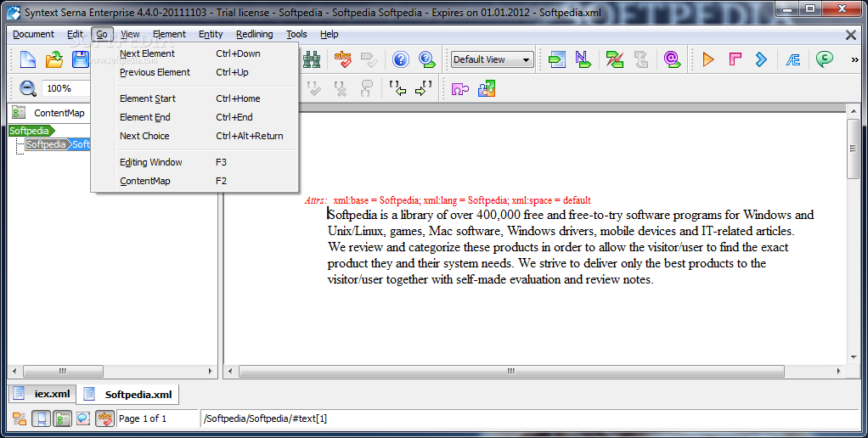Click the red lightning element icon

(614, 59)
